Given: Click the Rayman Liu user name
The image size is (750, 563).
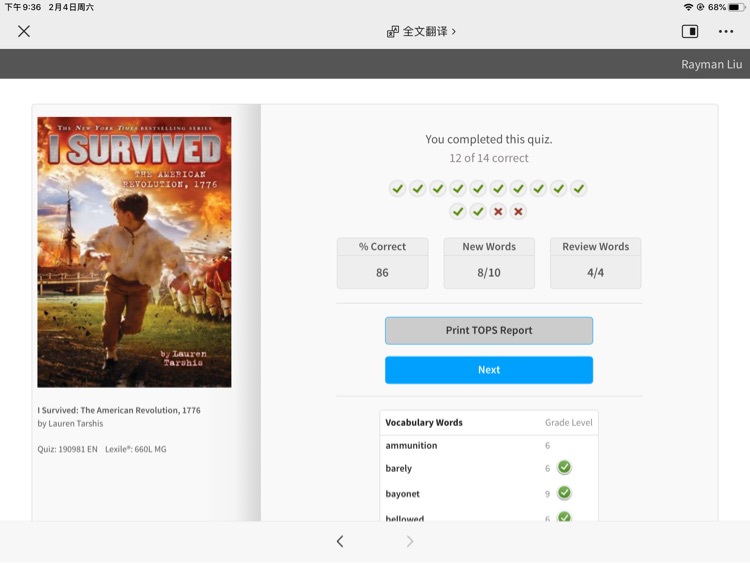Looking at the screenshot, I should coord(711,64).
